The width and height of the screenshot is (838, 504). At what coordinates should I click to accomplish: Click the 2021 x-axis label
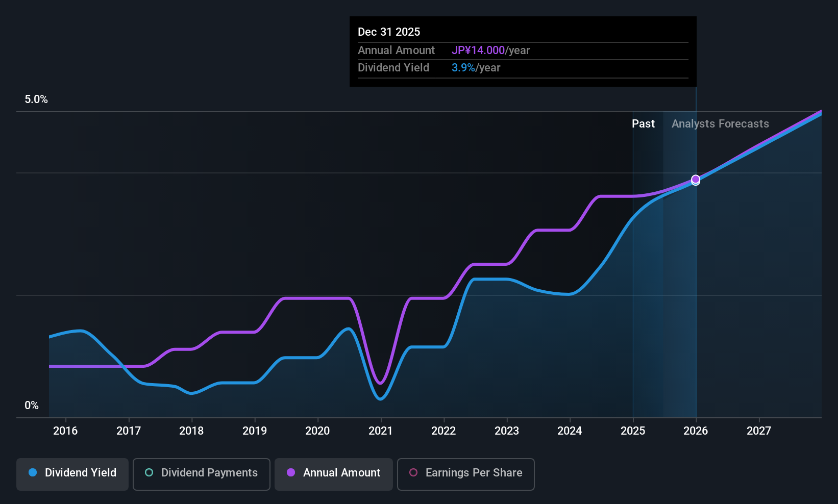click(381, 431)
